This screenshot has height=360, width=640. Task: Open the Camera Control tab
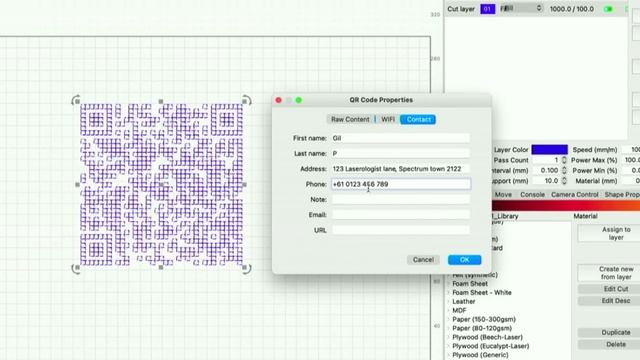[x=575, y=195]
